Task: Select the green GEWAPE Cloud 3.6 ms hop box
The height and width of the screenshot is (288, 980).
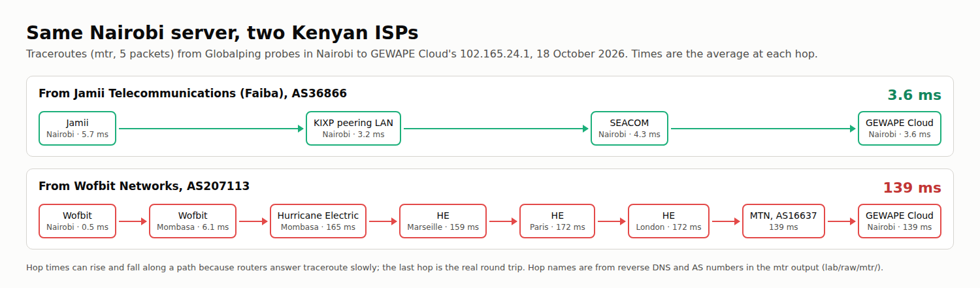Action: click(x=900, y=128)
